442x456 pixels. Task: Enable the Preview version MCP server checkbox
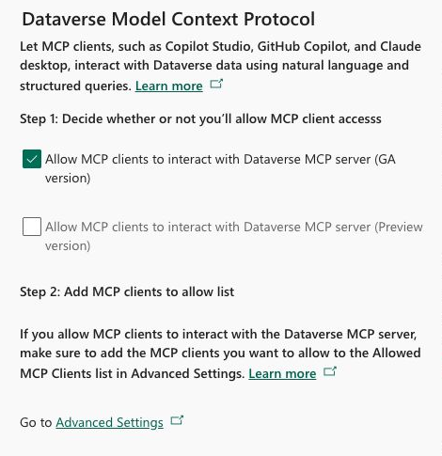(32, 226)
